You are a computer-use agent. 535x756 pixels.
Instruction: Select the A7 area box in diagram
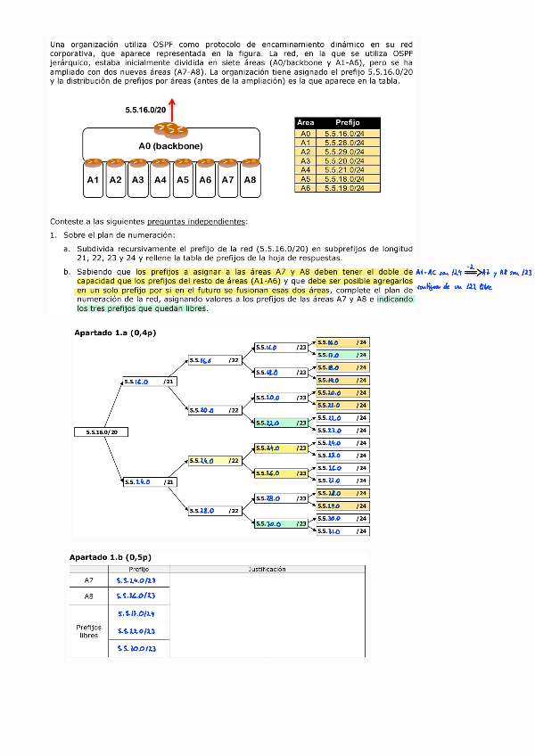227,180
